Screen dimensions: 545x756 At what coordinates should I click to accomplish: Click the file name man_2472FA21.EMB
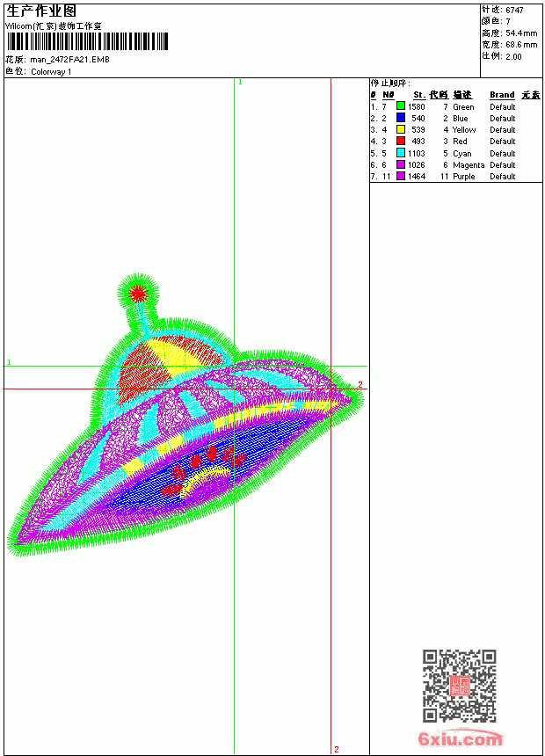click(70, 60)
